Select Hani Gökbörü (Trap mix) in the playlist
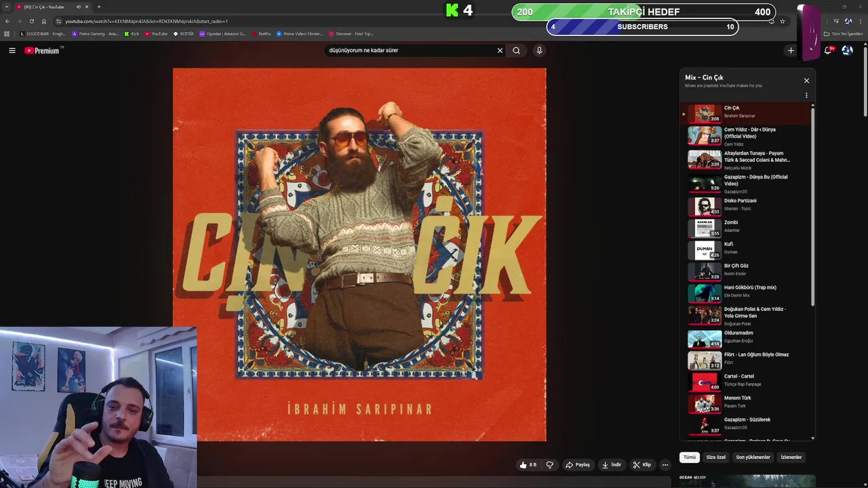868x488 pixels. coord(746,293)
